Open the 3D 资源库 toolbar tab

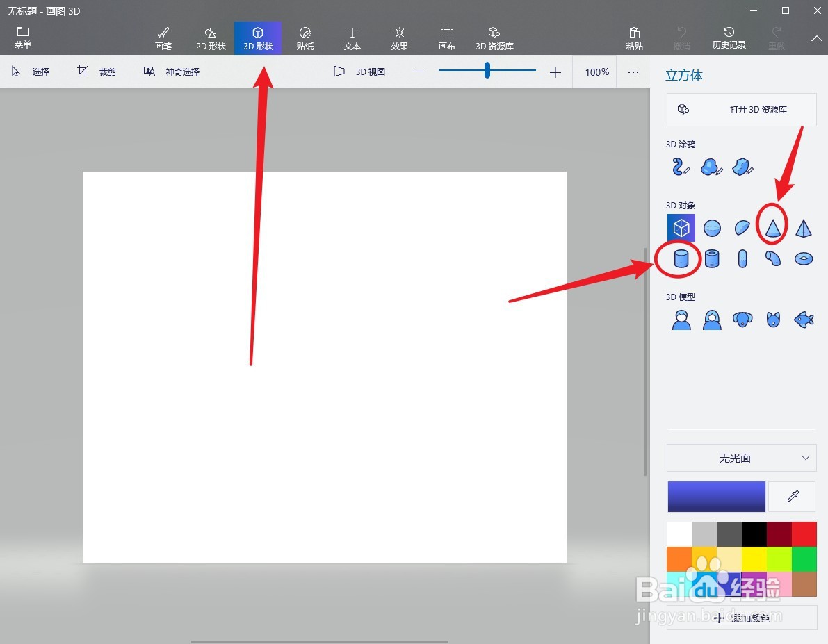(x=494, y=38)
